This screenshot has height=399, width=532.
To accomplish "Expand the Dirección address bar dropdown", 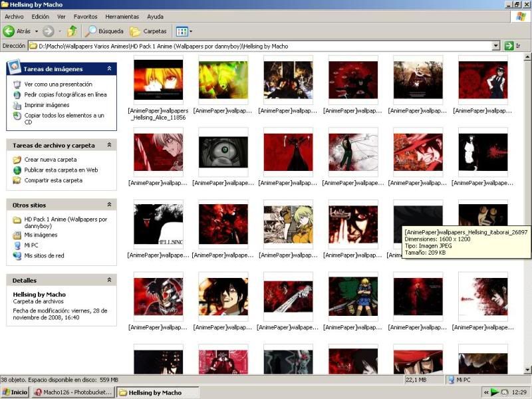I will 495,46.
